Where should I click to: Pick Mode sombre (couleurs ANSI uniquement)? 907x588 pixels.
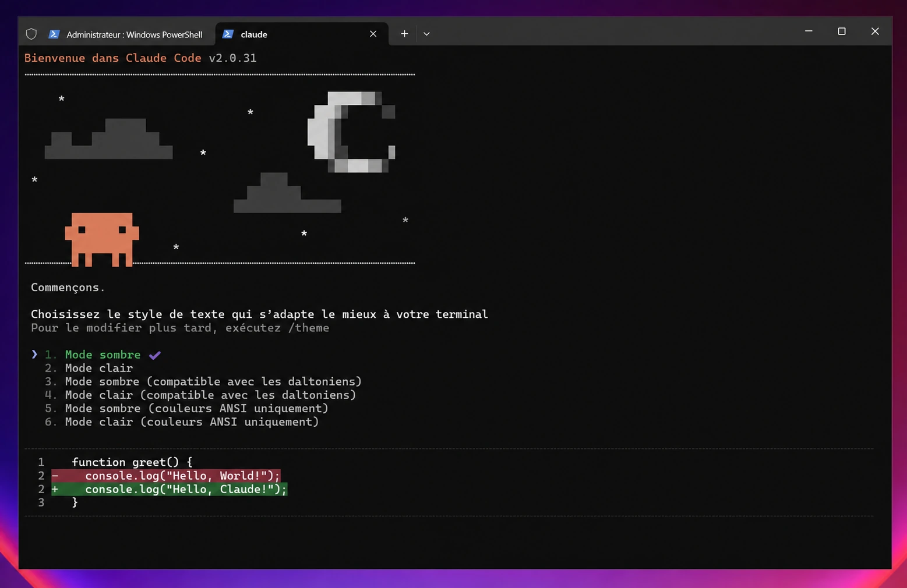tap(187, 408)
